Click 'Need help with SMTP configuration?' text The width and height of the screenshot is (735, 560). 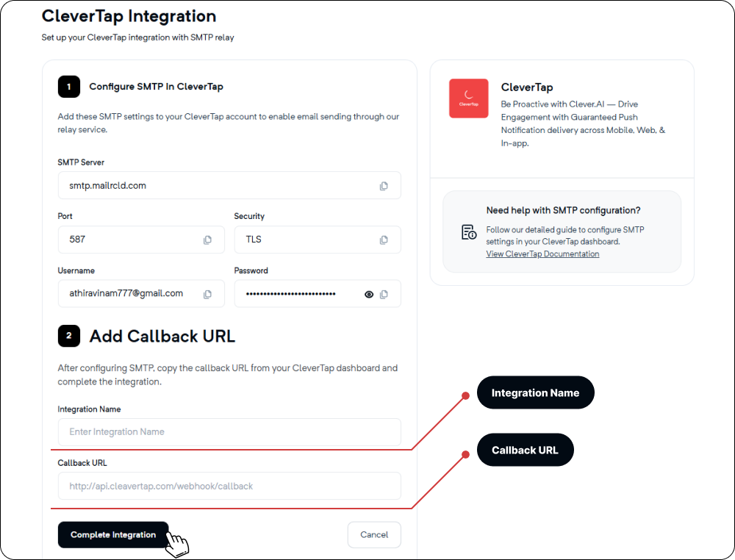563,210
